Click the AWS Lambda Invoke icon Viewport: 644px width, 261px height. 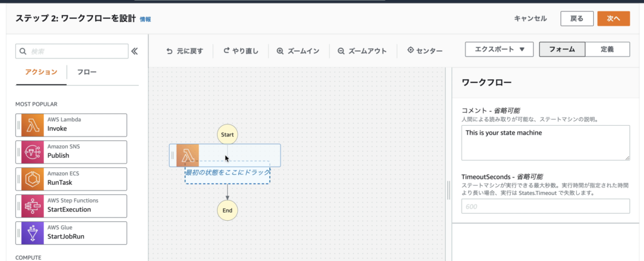click(x=33, y=125)
